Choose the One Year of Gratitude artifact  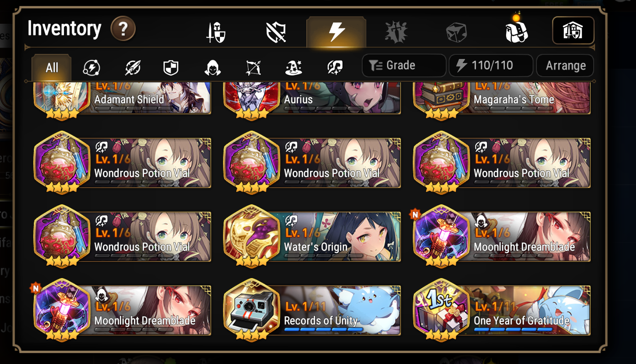(x=502, y=310)
